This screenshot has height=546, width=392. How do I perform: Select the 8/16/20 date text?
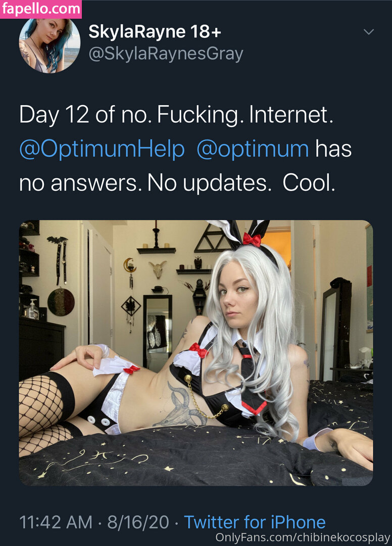click(138, 522)
